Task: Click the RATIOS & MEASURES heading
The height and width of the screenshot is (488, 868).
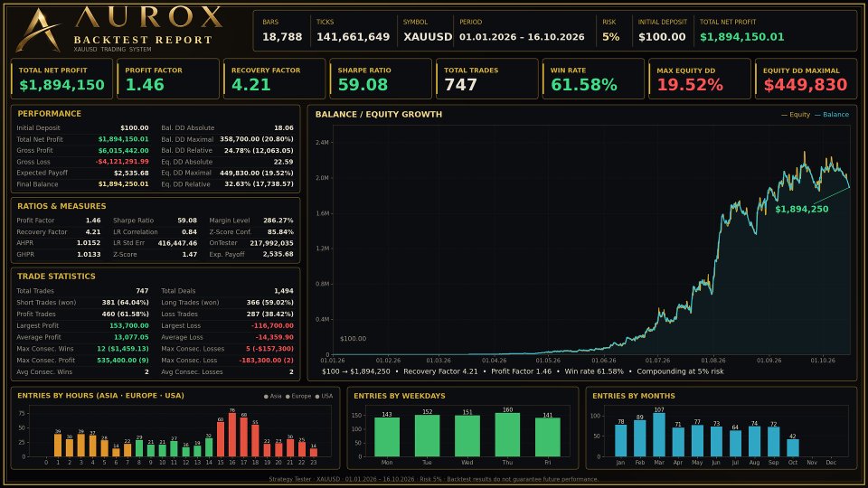Action: tap(61, 206)
